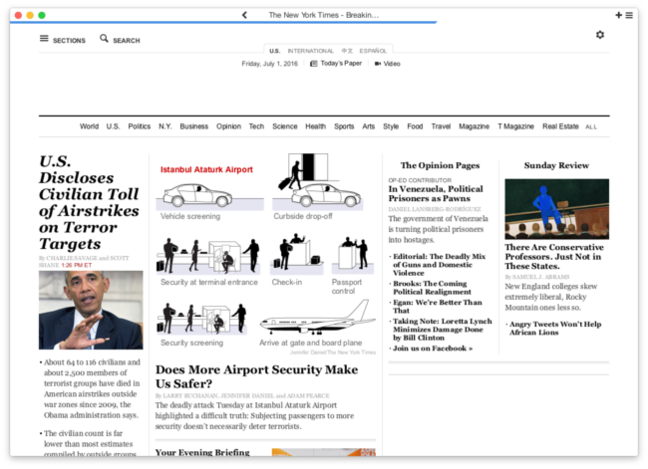Screen dimensions: 648x469
Task: Open the Politics section
Action: coord(139,126)
